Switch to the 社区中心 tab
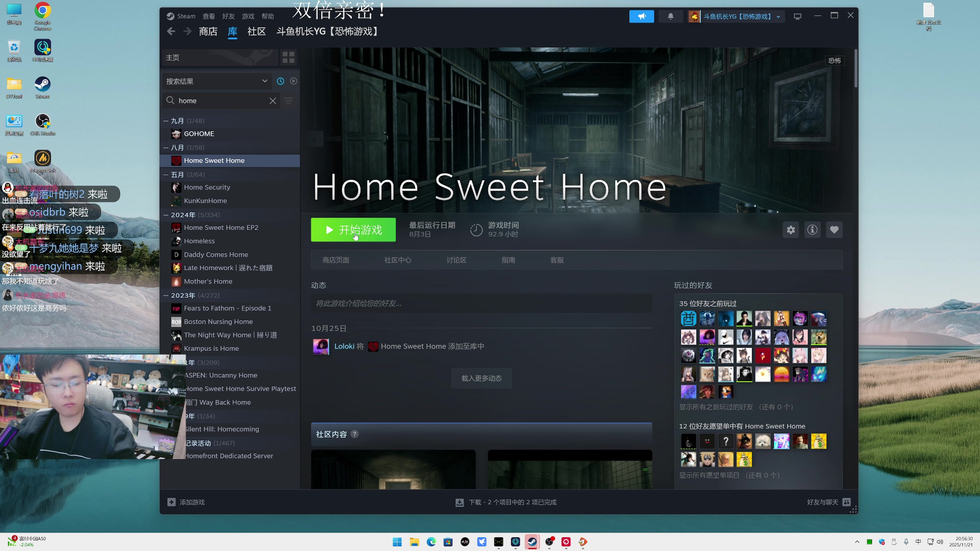The image size is (980, 551). click(x=397, y=260)
